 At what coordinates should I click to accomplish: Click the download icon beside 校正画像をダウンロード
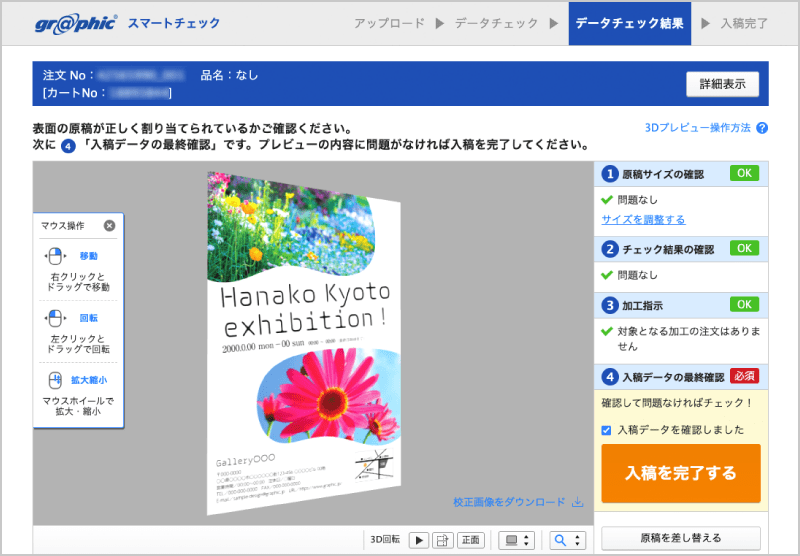[578, 502]
